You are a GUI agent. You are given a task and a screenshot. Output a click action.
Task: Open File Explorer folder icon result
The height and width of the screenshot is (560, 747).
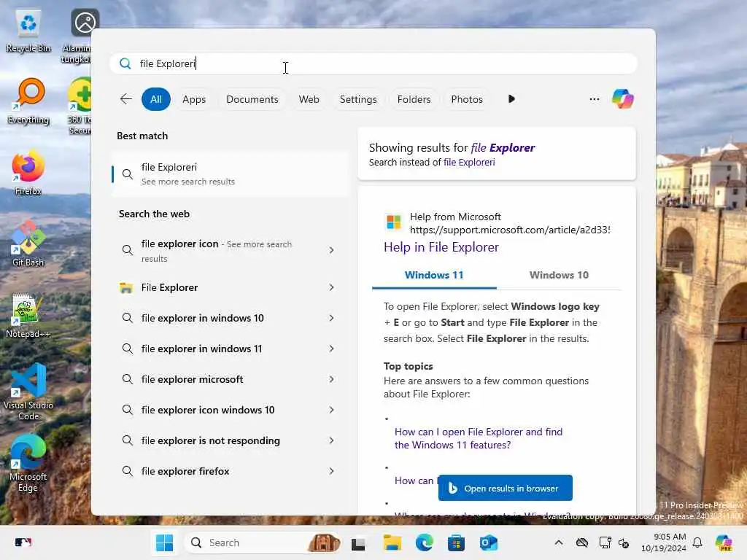[x=126, y=287]
